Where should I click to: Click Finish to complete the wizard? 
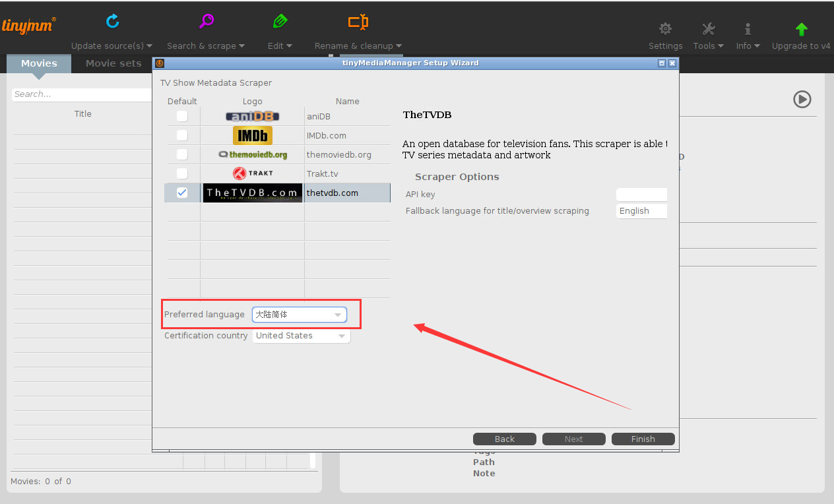[643, 439]
